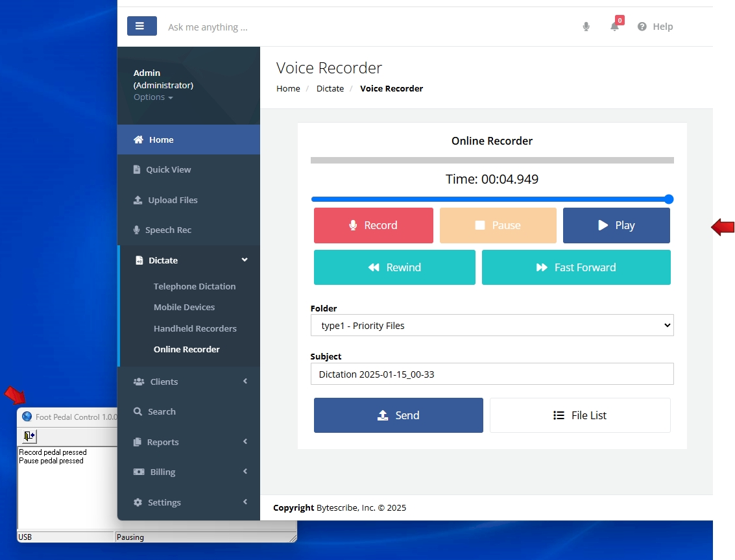Image resolution: width=735 pixels, height=560 pixels.
Task: Click the Subject input field
Action: point(492,374)
